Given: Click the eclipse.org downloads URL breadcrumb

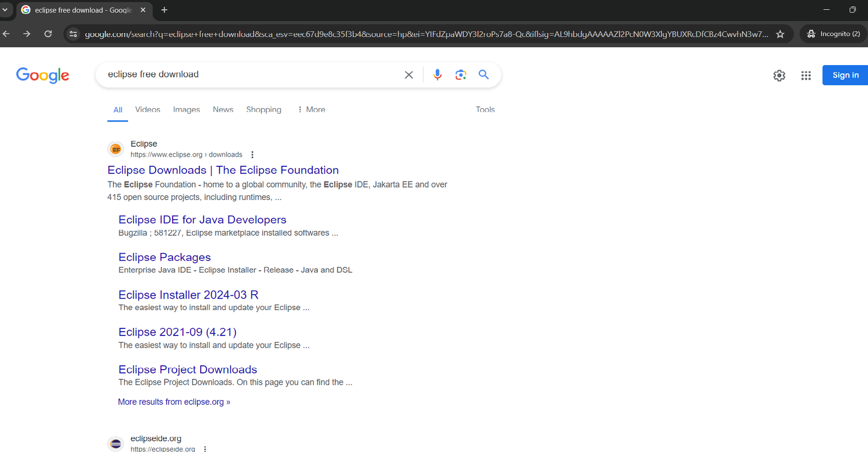Looking at the screenshot, I should (186, 154).
